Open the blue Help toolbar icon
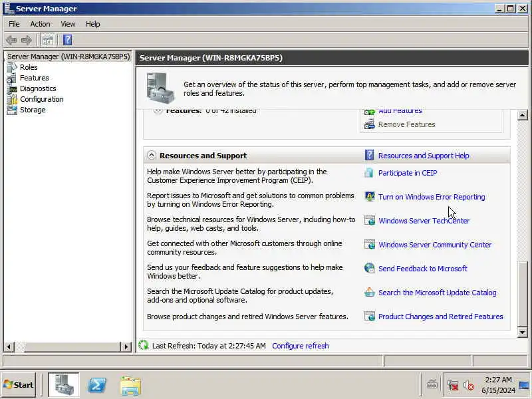The width and height of the screenshot is (532, 399). point(68,40)
